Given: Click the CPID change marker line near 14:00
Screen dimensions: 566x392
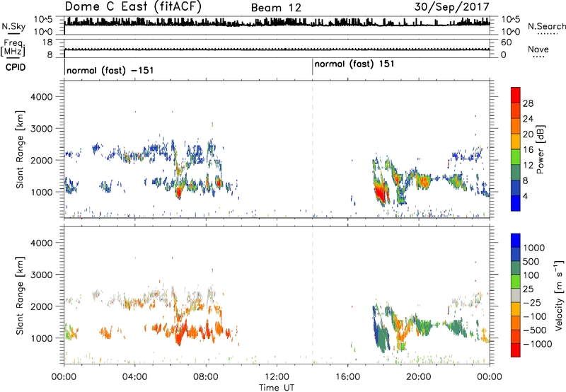Looking at the screenshot, I should 312,67.
